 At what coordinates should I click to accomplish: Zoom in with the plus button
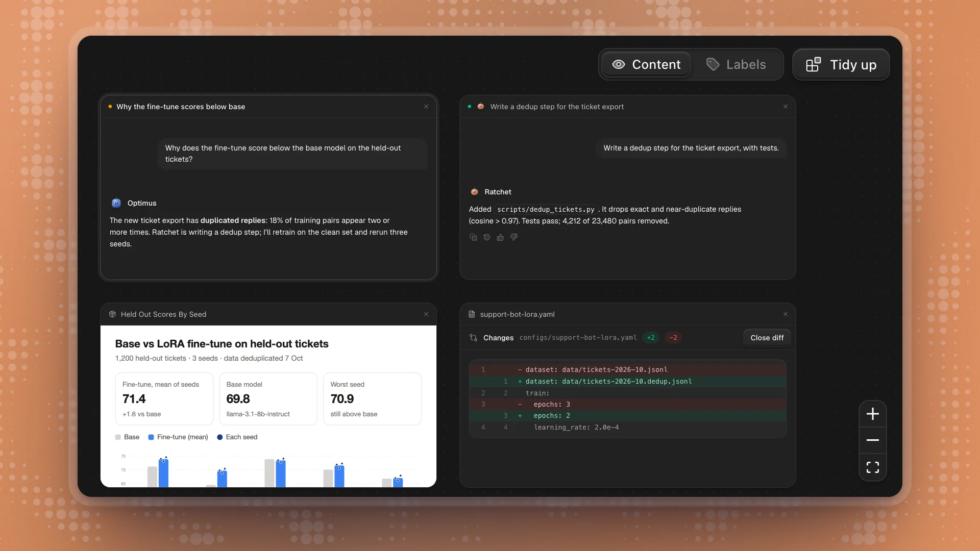[x=873, y=414]
